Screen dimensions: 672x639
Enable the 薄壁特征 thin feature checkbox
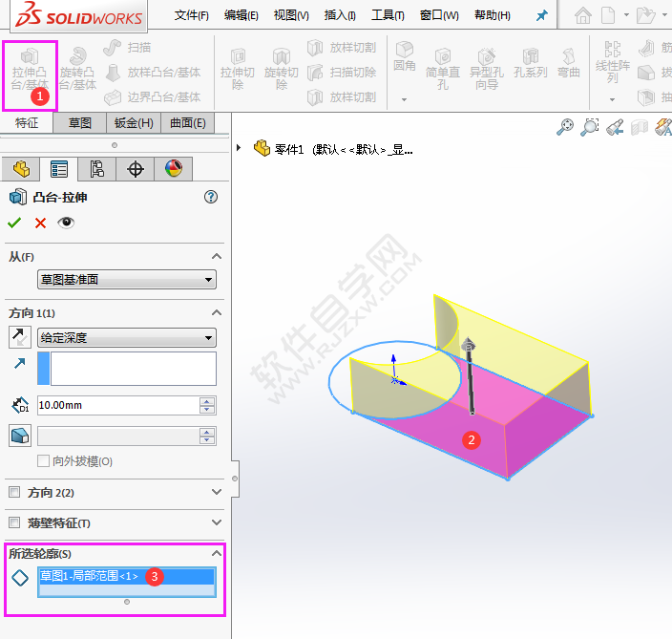[x=14, y=522]
